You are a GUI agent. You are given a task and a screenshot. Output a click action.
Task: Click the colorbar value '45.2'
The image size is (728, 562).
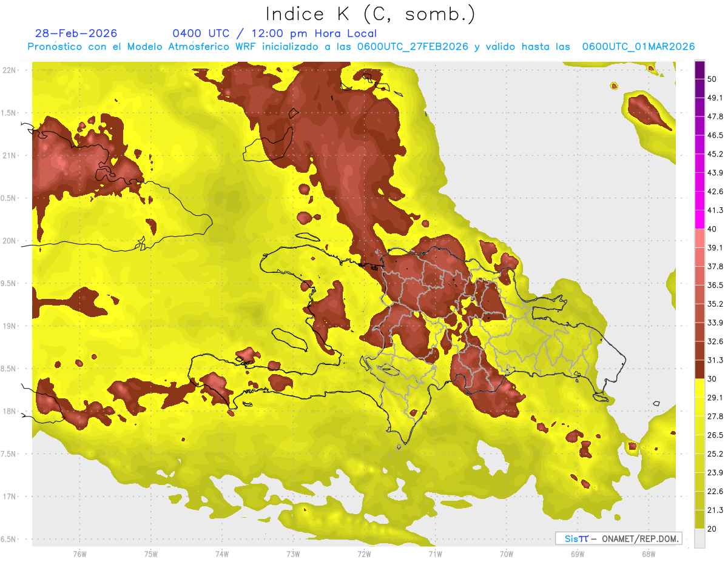point(715,154)
